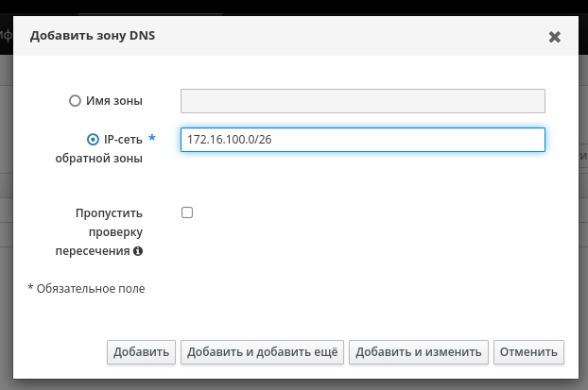
Task: Click the "Пропустить проверку пересечения" label text
Action: coord(99,232)
